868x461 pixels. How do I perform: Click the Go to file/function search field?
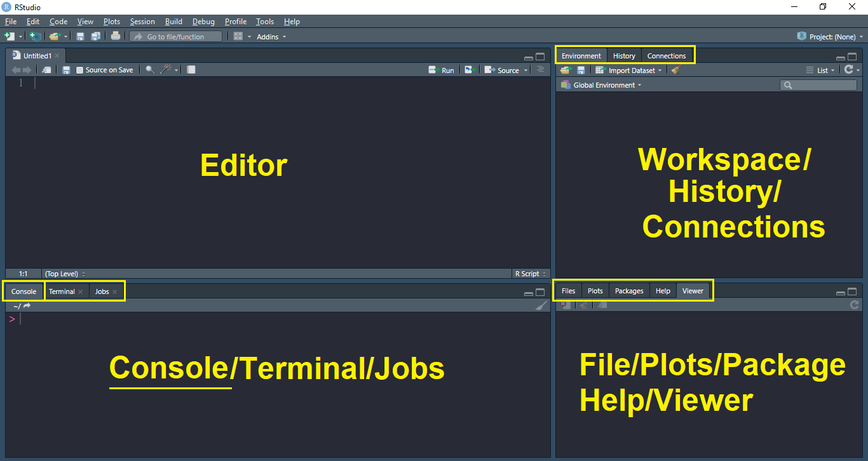[175, 37]
